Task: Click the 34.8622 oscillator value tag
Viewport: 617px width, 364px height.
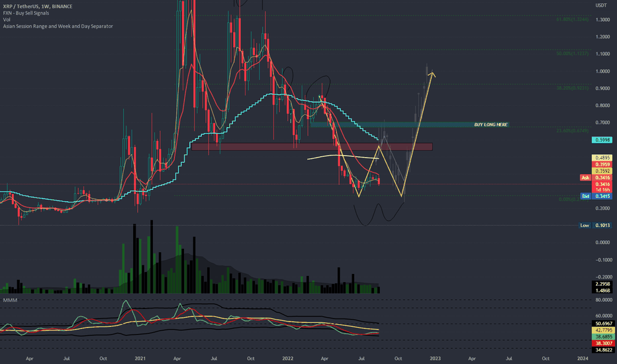Action: [x=602, y=350]
